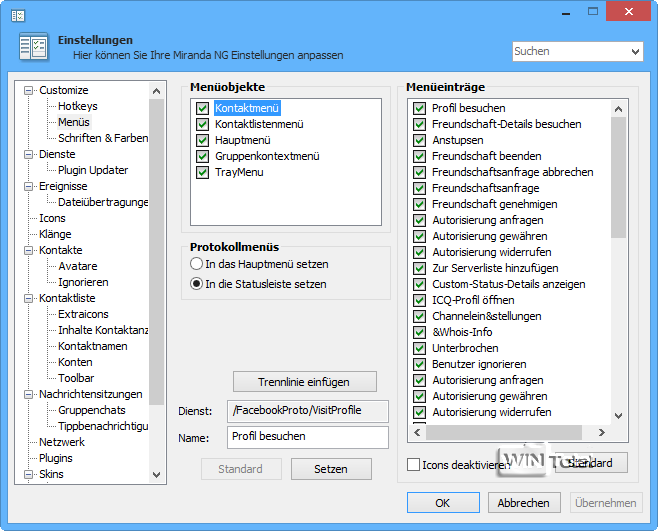
Task: Open the Hotkeys settings page
Action: [78, 106]
